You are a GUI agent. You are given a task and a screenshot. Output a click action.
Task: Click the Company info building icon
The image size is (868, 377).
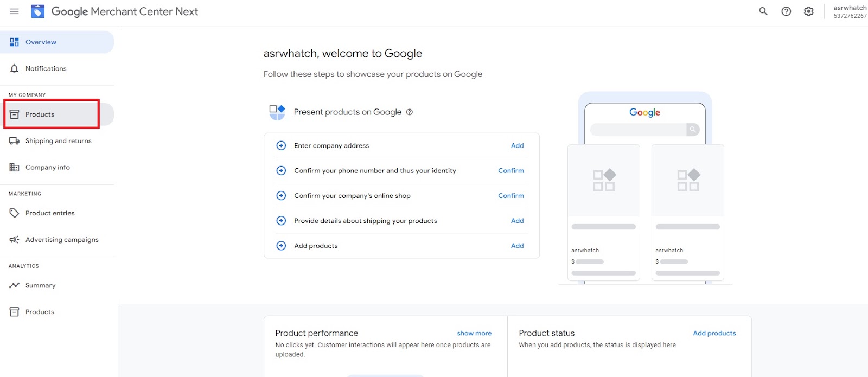[15, 167]
